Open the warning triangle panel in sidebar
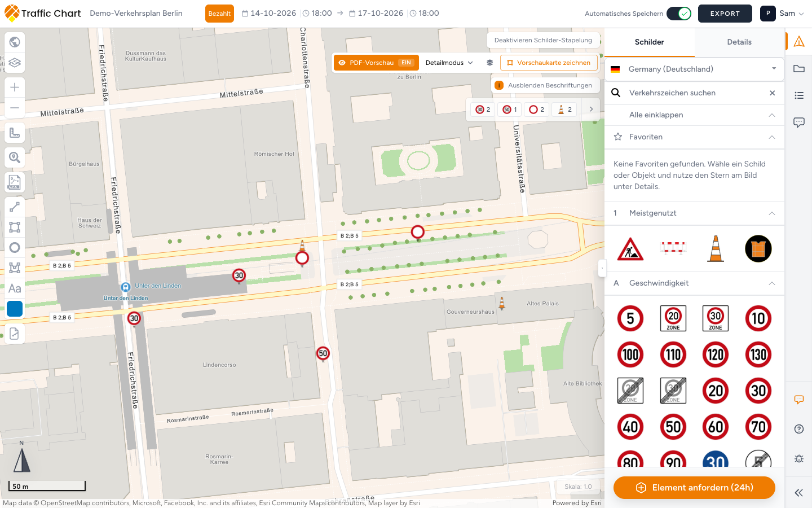Image resolution: width=812 pixels, height=508 pixels. pyautogui.click(x=799, y=41)
